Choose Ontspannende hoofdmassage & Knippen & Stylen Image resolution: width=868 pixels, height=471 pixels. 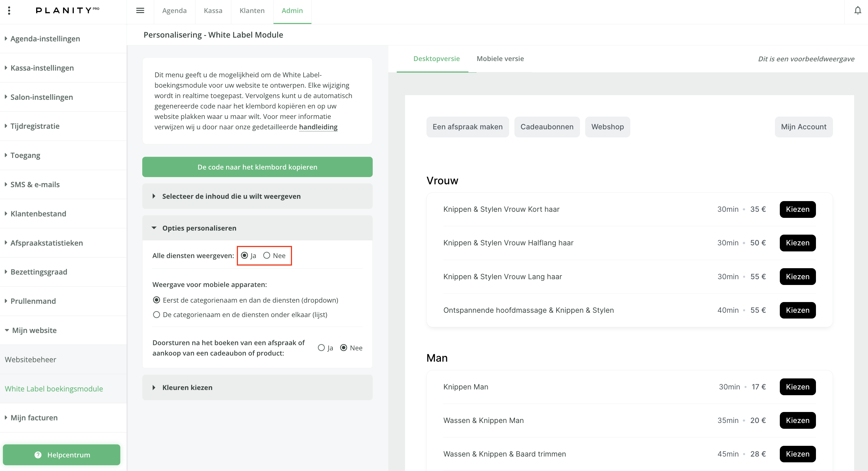pos(797,310)
